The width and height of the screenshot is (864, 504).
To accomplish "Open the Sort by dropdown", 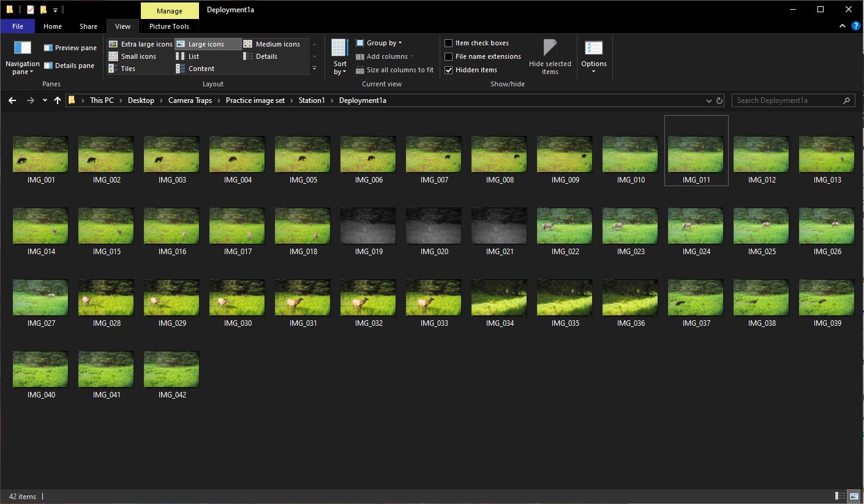I will pos(339,56).
